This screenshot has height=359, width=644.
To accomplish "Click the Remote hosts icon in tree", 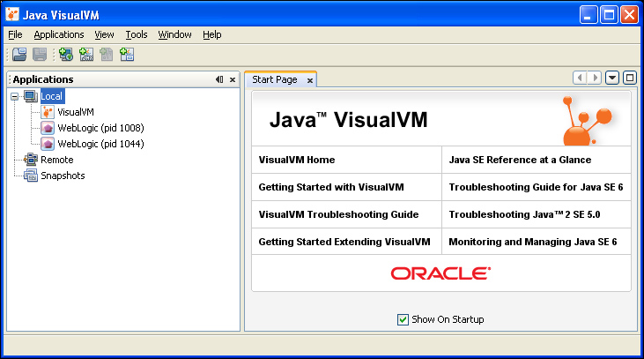I will (x=31, y=160).
